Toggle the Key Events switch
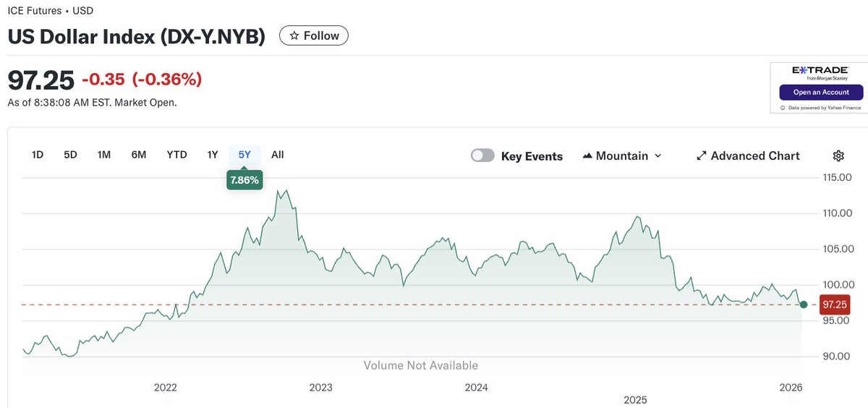This screenshot has width=868, height=408. point(482,156)
